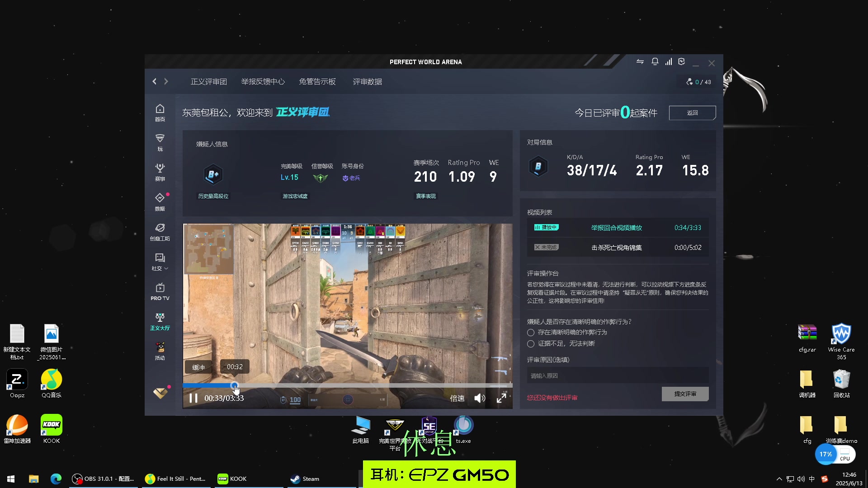Viewport: 868px width, 488px height.
Task: Select the ts.exe desktop icon
Action: [463, 430]
